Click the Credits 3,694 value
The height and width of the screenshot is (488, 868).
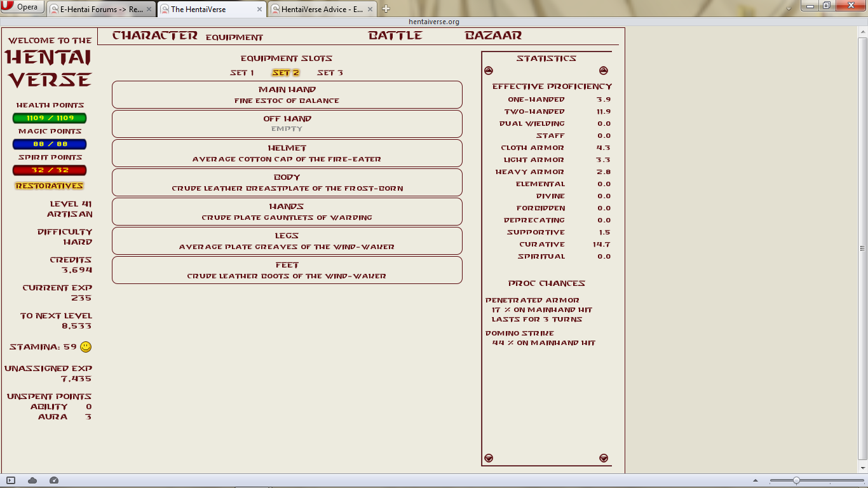[77, 270]
